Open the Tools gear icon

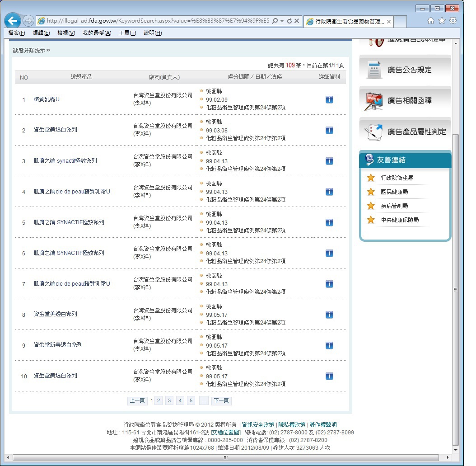pyautogui.click(x=453, y=21)
